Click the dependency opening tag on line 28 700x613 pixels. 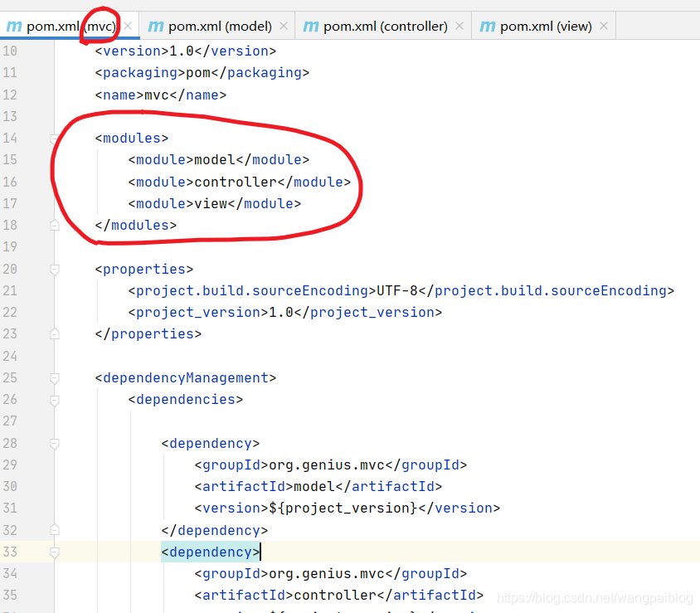tap(211, 443)
